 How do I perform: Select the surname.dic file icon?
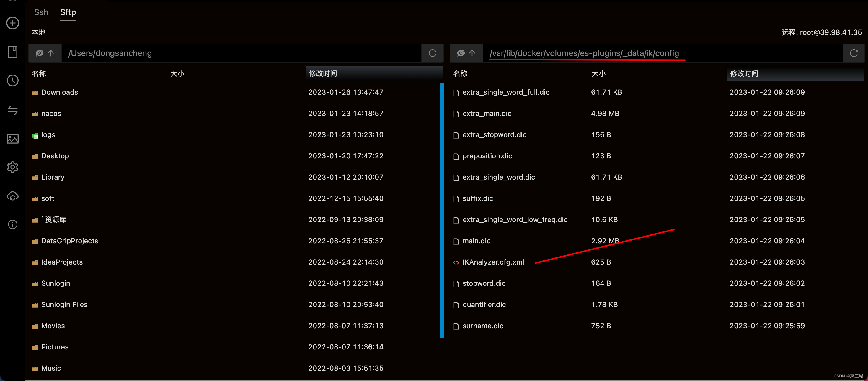tap(456, 326)
